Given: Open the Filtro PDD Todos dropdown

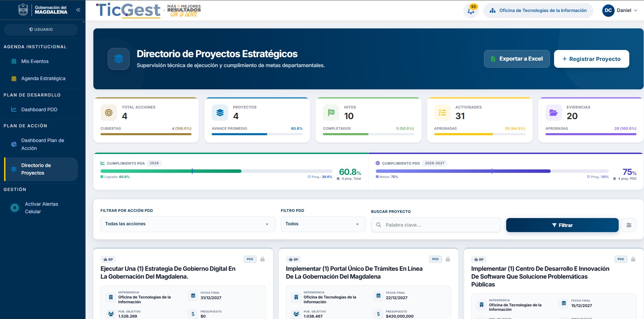Looking at the screenshot, I should (x=323, y=224).
